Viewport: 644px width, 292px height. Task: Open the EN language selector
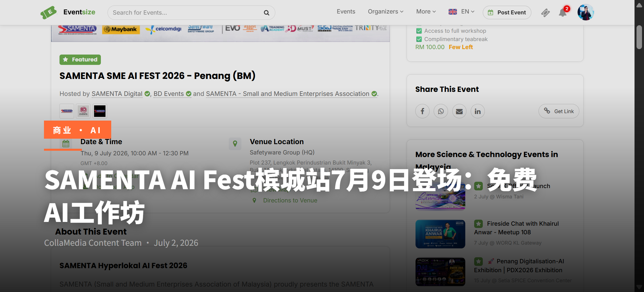[462, 11]
